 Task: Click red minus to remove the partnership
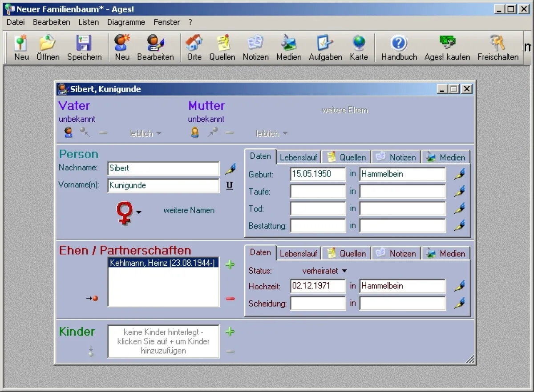pyautogui.click(x=230, y=299)
